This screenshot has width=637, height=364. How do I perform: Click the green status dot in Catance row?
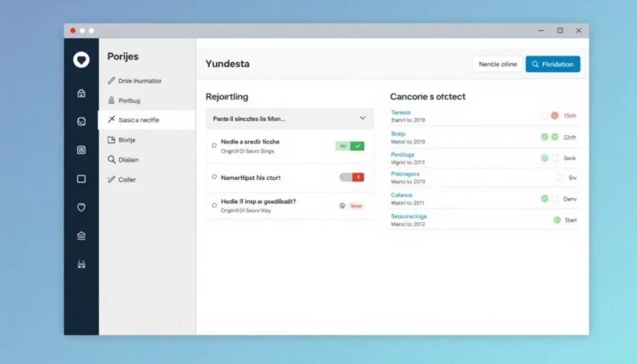point(545,198)
